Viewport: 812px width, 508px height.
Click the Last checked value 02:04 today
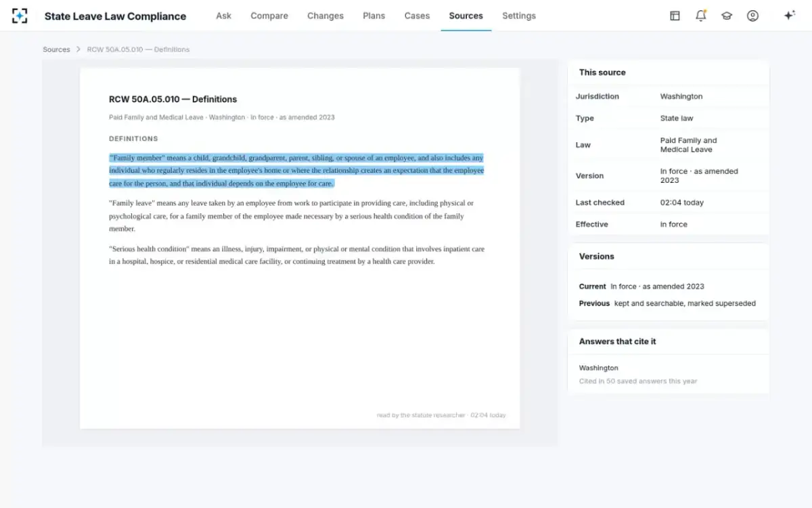tap(682, 203)
